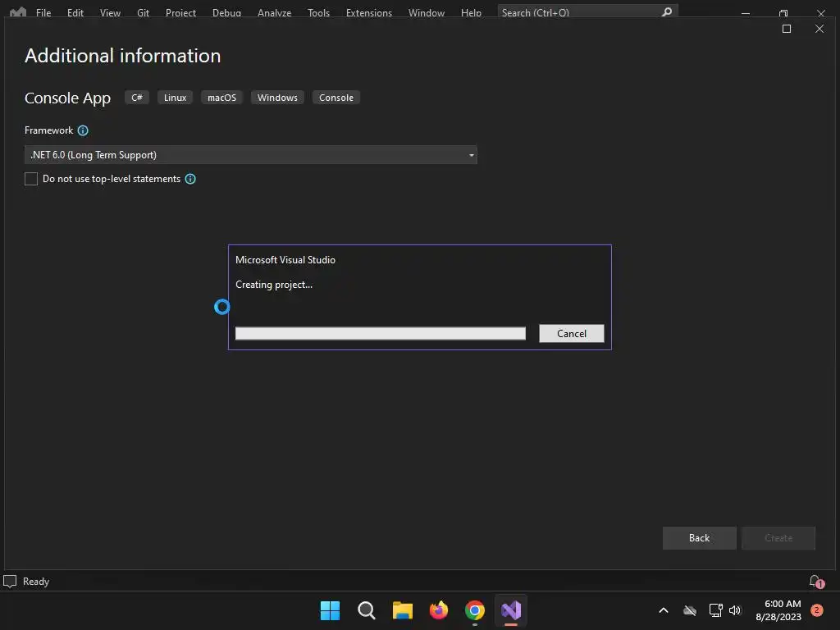Screen dimensions: 840x630
Task: Open the clock showing 6:00 AM
Action: (778, 610)
